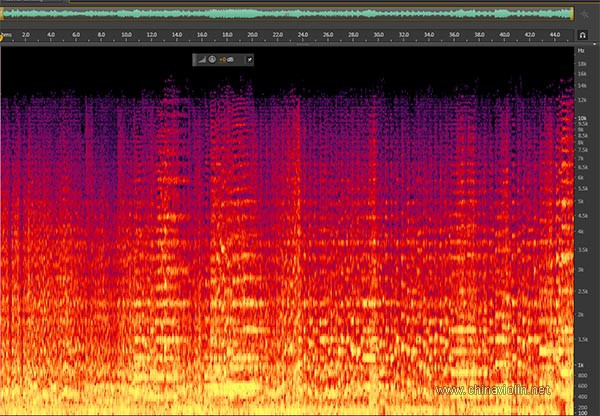Click the zoom icon right of overview waveform
600x416 pixels.
point(585,14)
